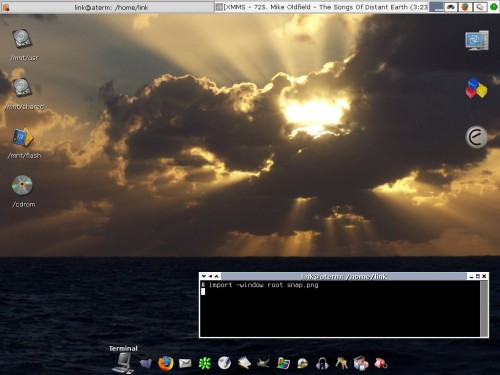The height and width of the screenshot is (375, 500).
Task: Click the round gray icon beside the Firefox tray icon
Action: [479, 7]
